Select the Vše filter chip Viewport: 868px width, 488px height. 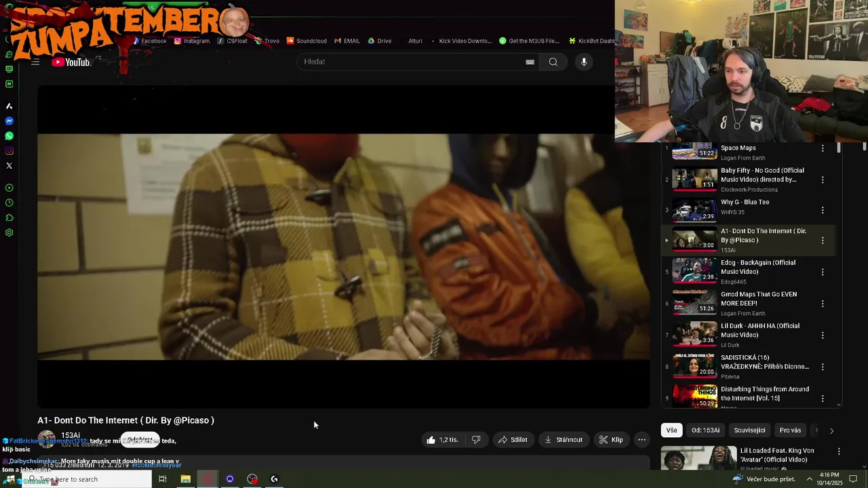click(671, 430)
